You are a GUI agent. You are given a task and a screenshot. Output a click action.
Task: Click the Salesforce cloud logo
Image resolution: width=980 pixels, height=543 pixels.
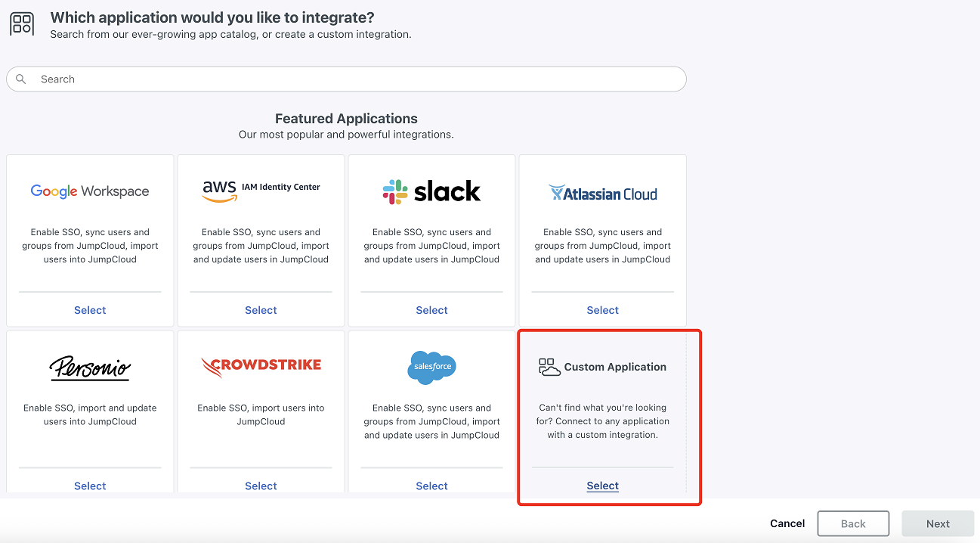[x=431, y=368]
